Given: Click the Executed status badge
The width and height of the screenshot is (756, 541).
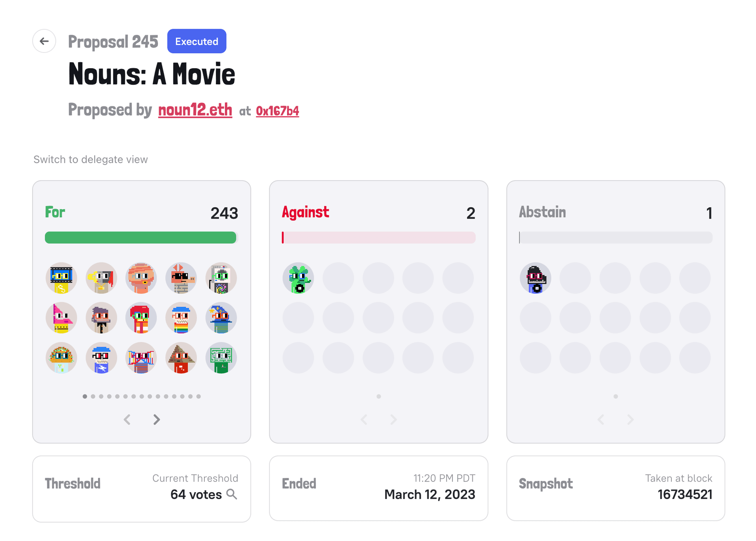Looking at the screenshot, I should tap(196, 41).
